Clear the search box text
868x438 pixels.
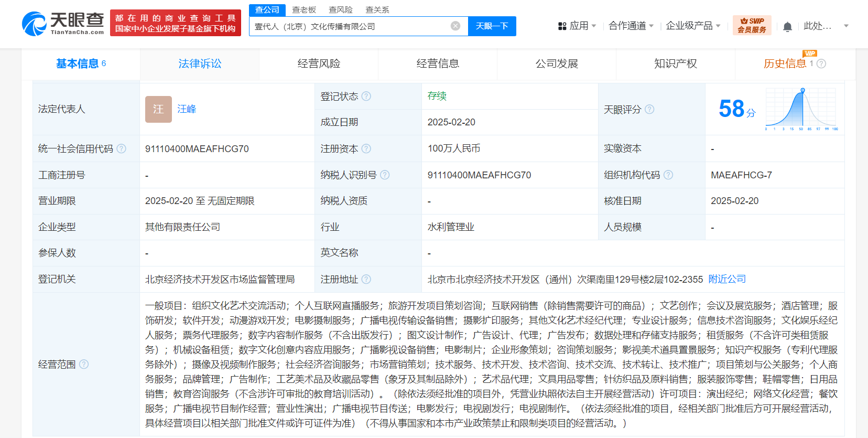tap(455, 26)
